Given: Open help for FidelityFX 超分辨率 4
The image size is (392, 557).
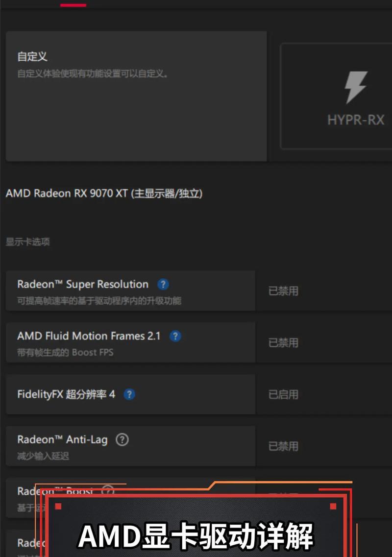Looking at the screenshot, I should coord(129,394).
